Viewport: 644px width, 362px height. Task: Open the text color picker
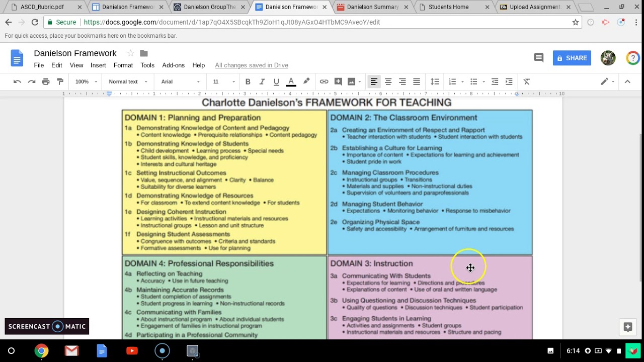click(x=291, y=81)
